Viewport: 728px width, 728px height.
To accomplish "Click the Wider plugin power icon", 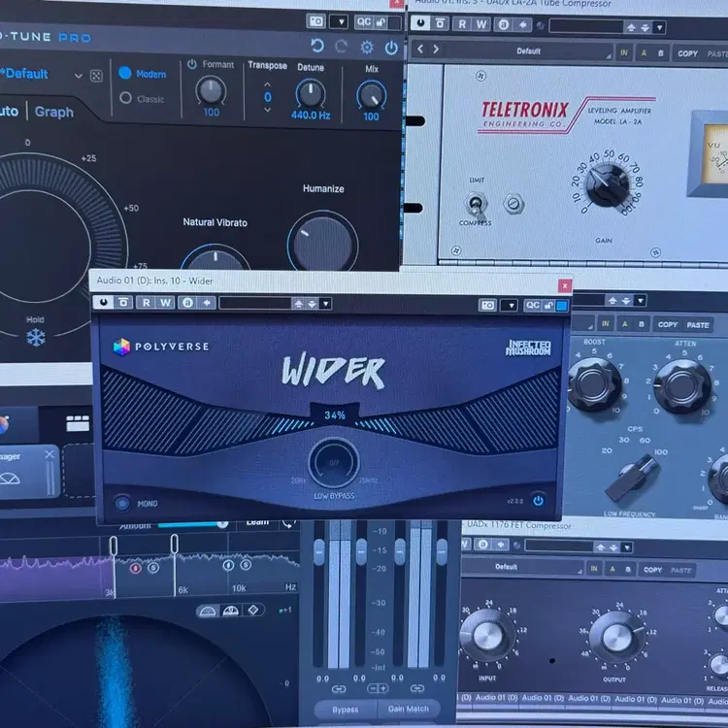I will [538, 502].
